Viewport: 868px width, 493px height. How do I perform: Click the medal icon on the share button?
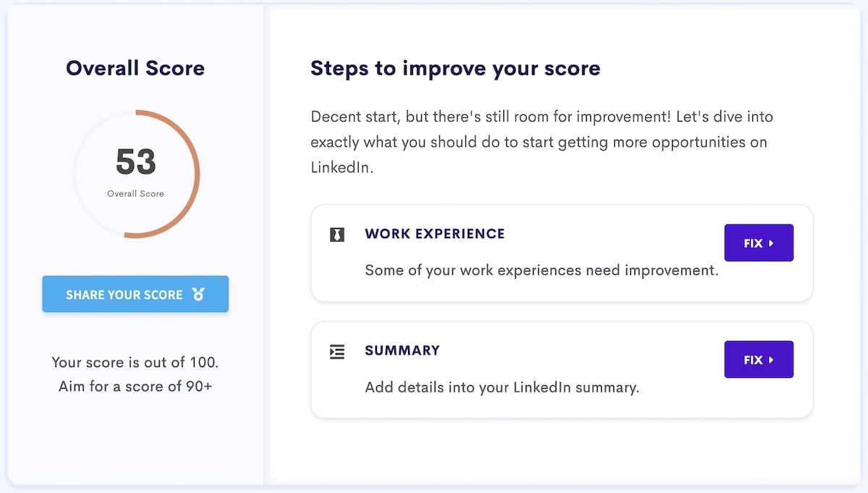tap(198, 295)
